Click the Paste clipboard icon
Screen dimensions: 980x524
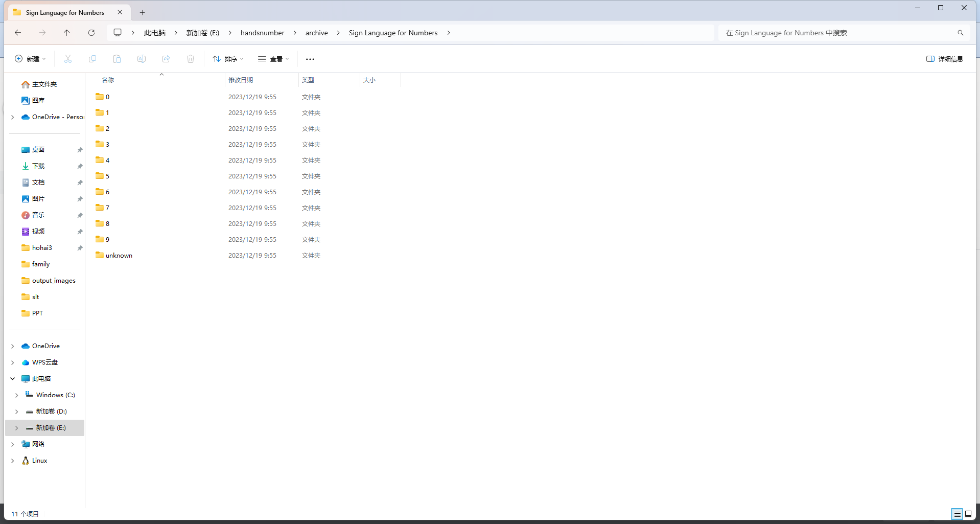(117, 59)
